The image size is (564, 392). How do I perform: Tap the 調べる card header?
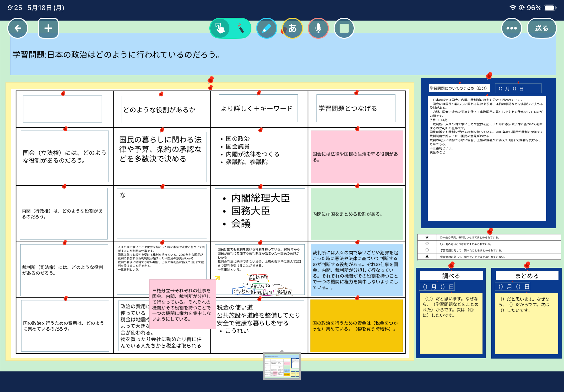tap(451, 276)
